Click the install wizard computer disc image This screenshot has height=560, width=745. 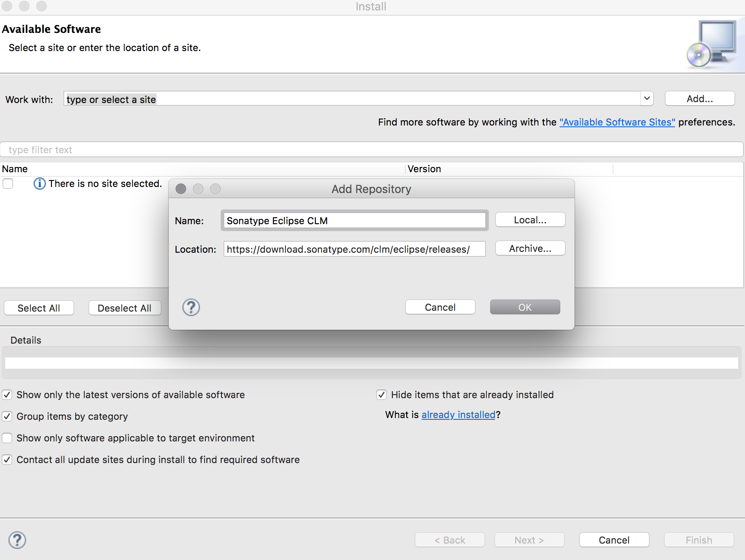coord(712,44)
